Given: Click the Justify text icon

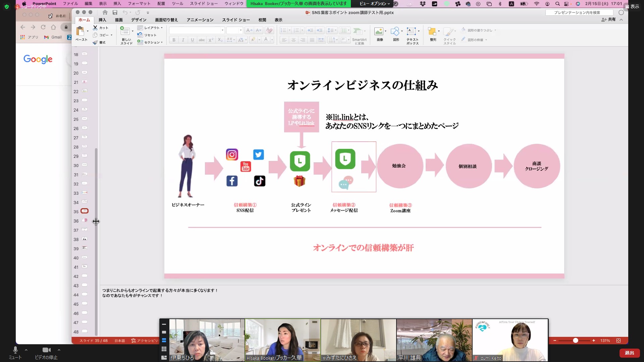Looking at the screenshot, I should click(x=312, y=40).
